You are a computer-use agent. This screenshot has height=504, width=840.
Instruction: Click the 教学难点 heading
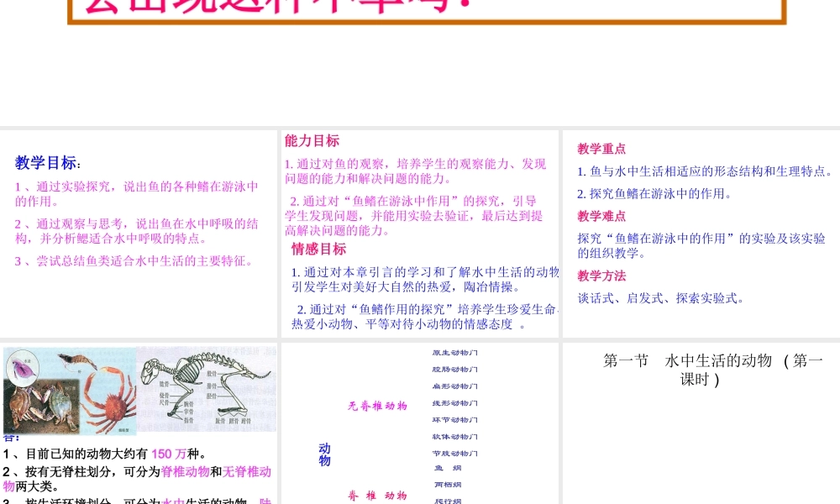pyautogui.click(x=601, y=217)
